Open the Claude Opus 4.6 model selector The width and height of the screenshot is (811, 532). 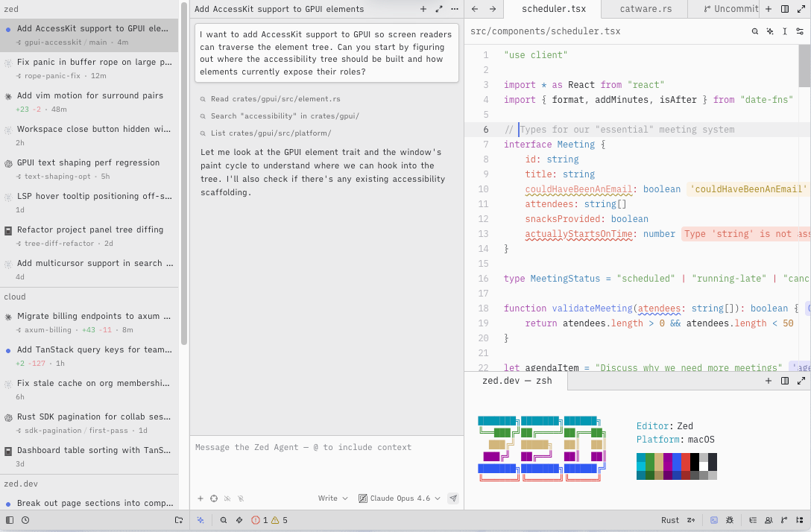pyautogui.click(x=400, y=498)
